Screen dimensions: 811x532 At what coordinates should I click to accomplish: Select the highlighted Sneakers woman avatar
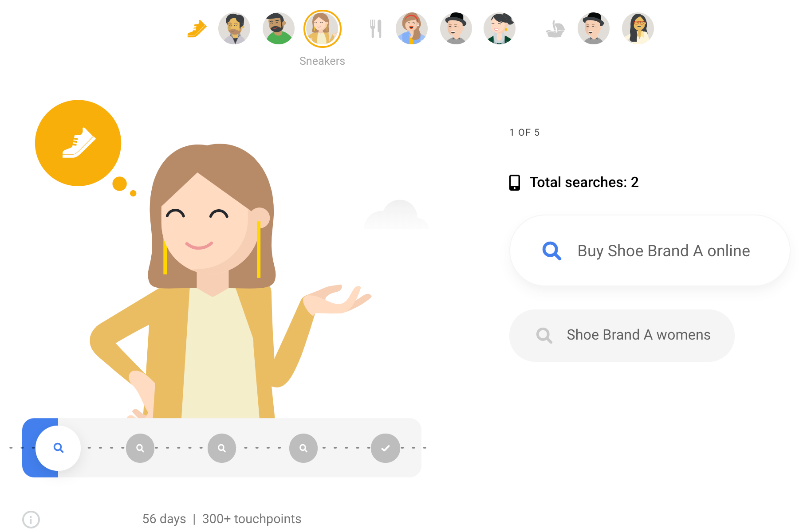coord(323,29)
